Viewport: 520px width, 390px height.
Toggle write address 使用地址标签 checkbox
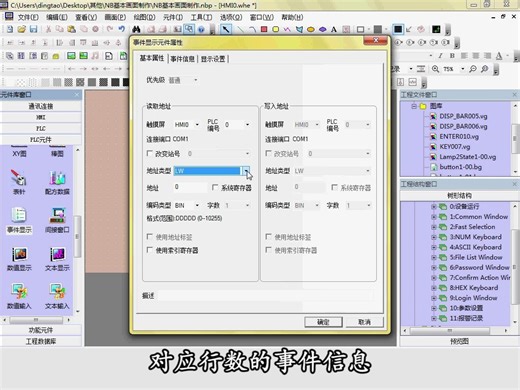pos(268,237)
